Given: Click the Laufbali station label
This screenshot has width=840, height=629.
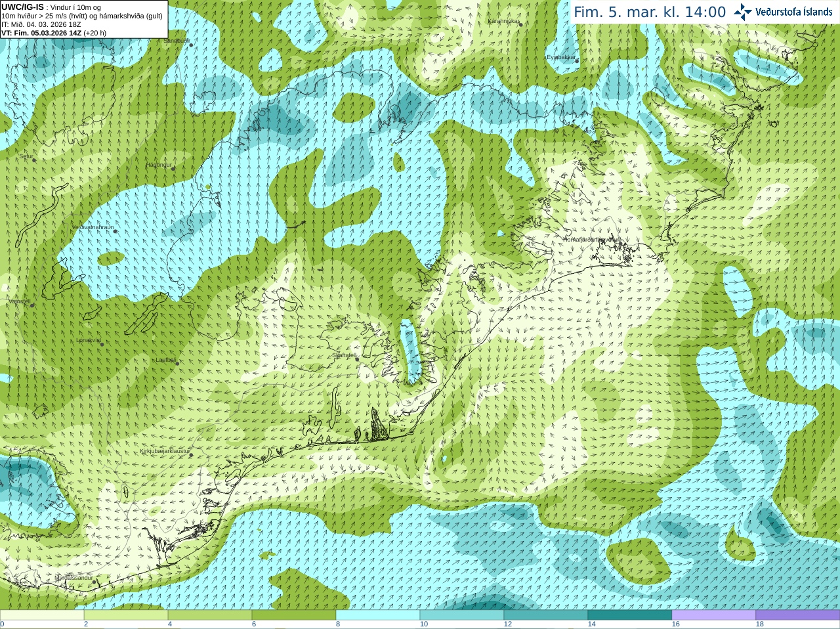Looking at the screenshot, I should 165,360.
